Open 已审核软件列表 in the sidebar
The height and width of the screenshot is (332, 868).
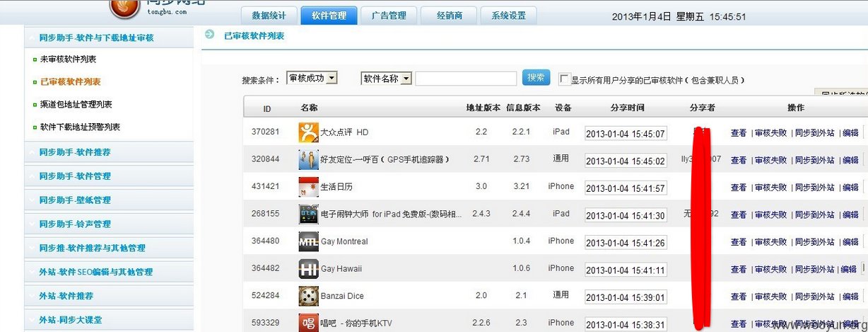(70, 82)
